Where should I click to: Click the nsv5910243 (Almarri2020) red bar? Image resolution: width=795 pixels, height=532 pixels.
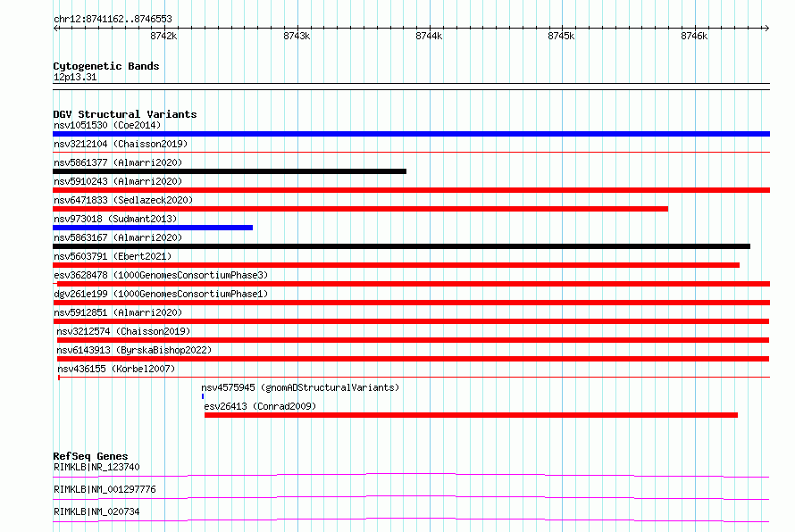411,190
